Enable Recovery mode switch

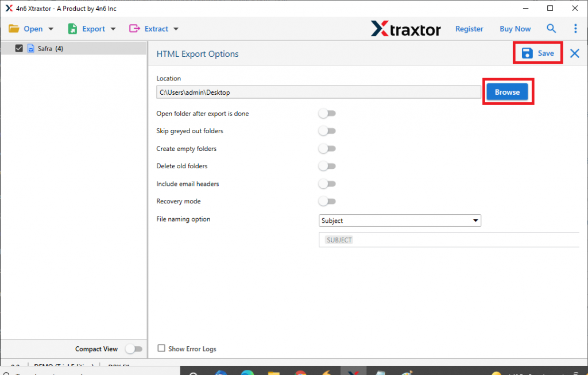[327, 201]
